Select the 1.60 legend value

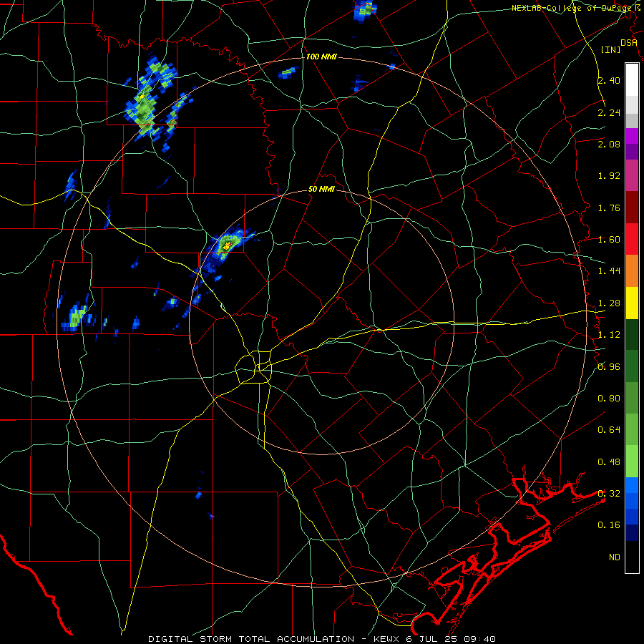[x=609, y=240]
